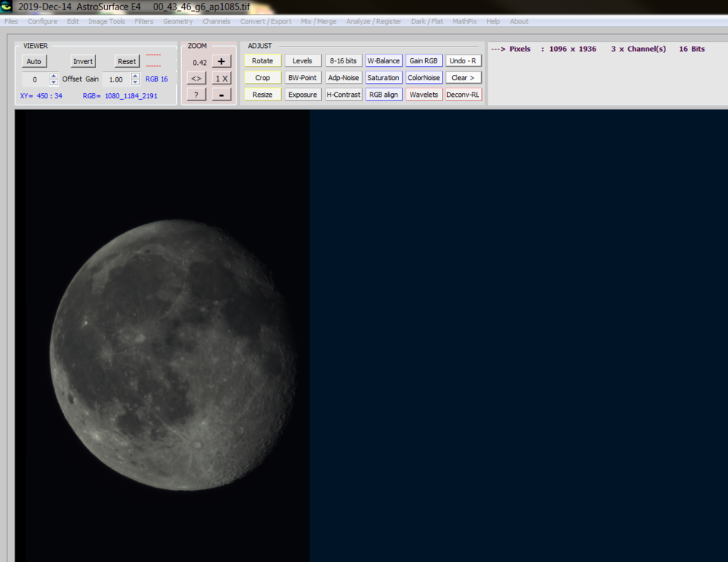Viewport: 728px width, 562px height.
Task: Set zoom to 1X actual size
Action: point(221,78)
